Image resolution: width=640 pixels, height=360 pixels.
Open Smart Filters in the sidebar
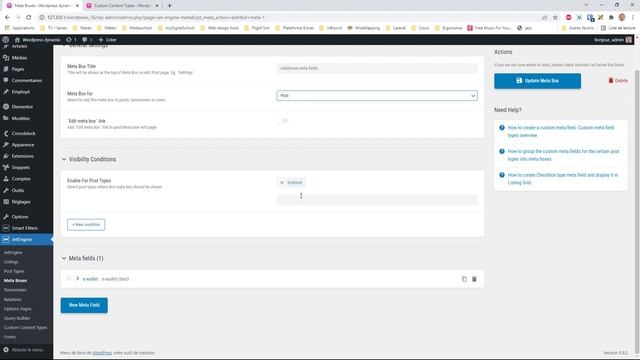click(24, 228)
